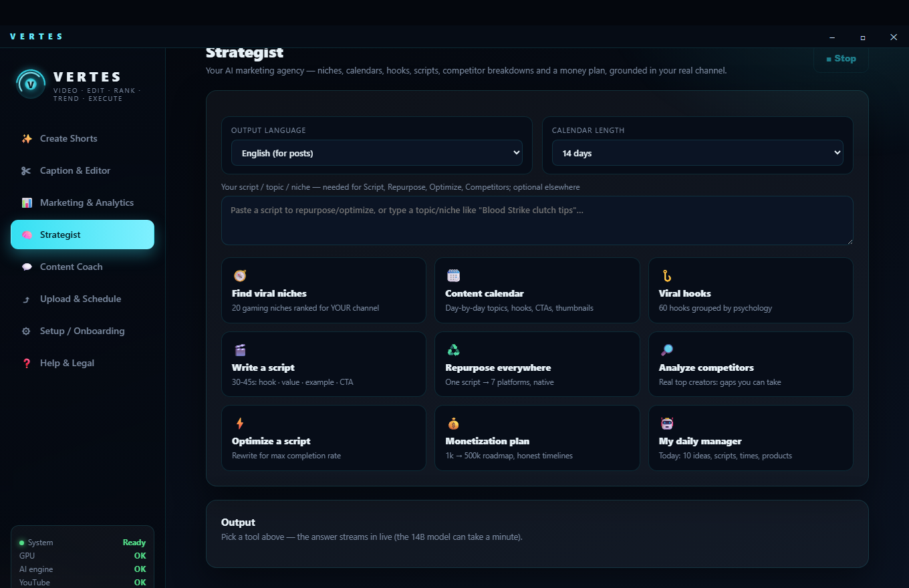The width and height of the screenshot is (909, 588).
Task: Click the Monetization plan money bag icon
Action: click(453, 423)
